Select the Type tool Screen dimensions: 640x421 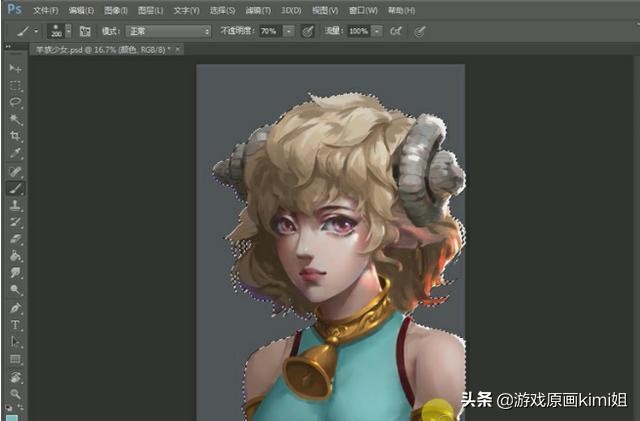[15, 325]
